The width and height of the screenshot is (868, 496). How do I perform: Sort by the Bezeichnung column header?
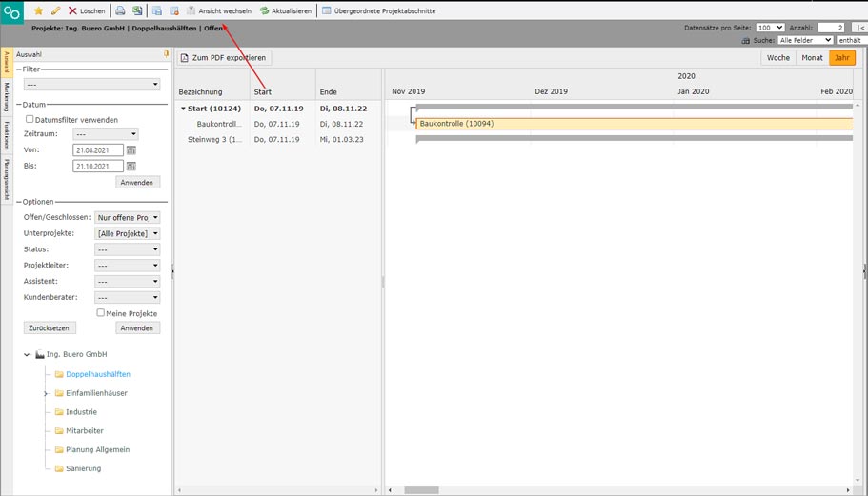coord(200,91)
